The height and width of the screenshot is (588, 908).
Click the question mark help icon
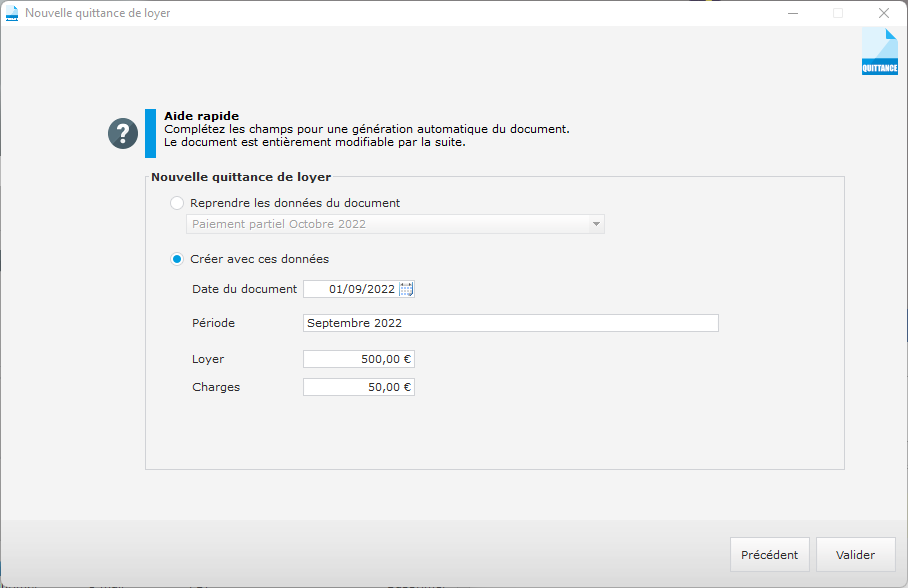tap(122, 132)
